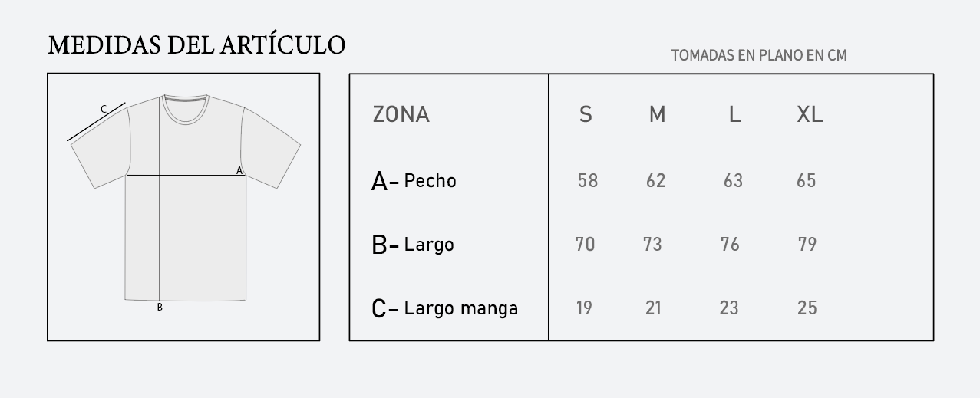The height and width of the screenshot is (398, 980).
Task: Click the L size column header
Action: (x=734, y=114)
